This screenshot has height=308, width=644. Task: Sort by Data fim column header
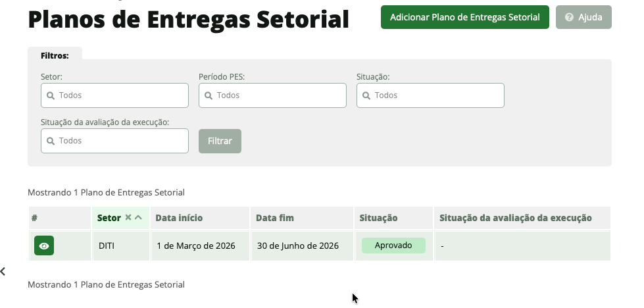(x=274, y=218)
